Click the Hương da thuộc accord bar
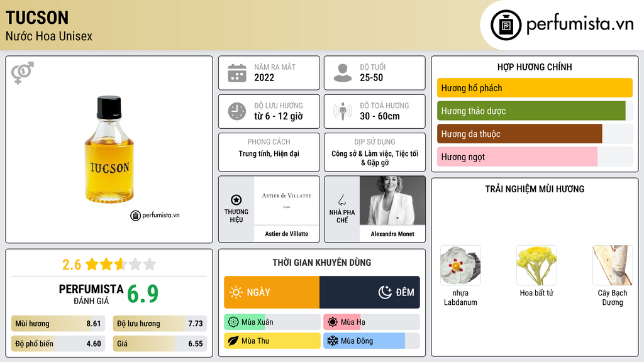The height and width of the screenshot is (362, 644). [535, 134]
